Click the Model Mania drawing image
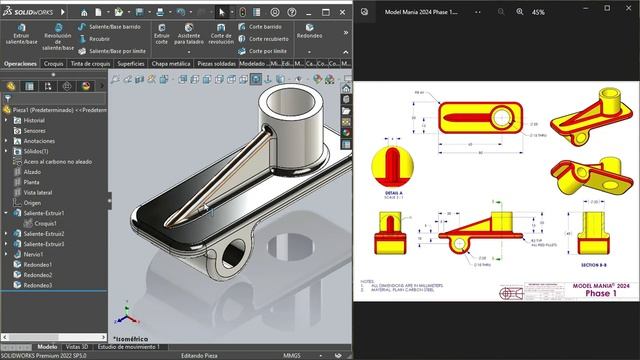The image size is (640, 360). (x=496, y=191)
